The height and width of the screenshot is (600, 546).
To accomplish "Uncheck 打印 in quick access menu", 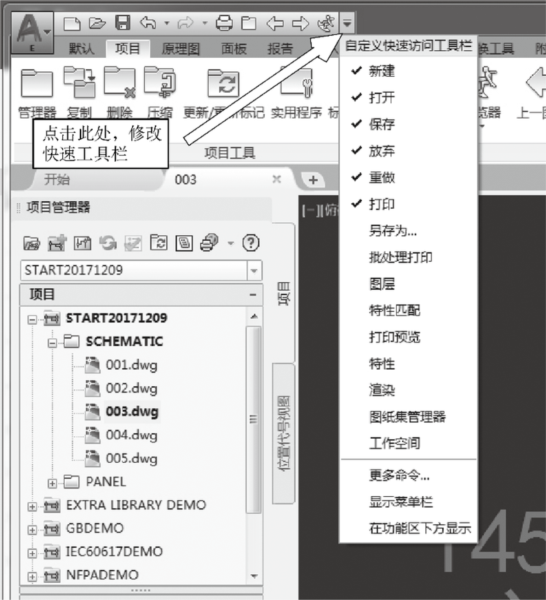I will pyautogui.click(x=408, y=204).
